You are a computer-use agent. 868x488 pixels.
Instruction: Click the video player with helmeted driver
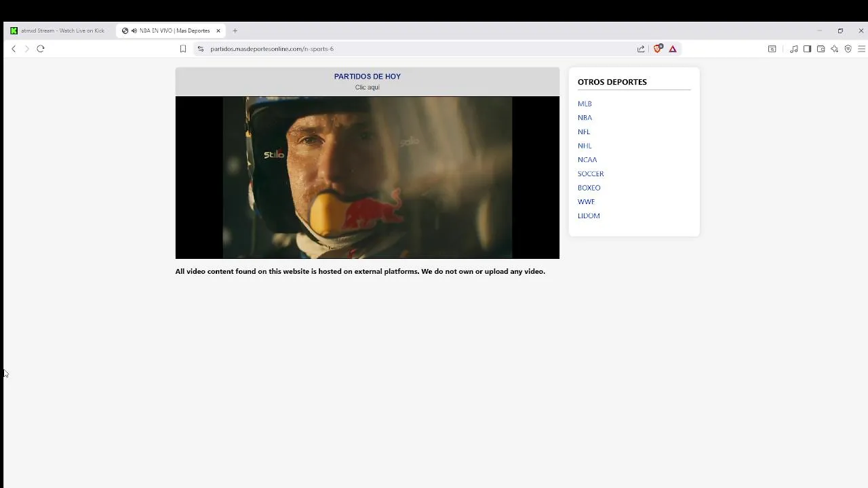[368, 178]
